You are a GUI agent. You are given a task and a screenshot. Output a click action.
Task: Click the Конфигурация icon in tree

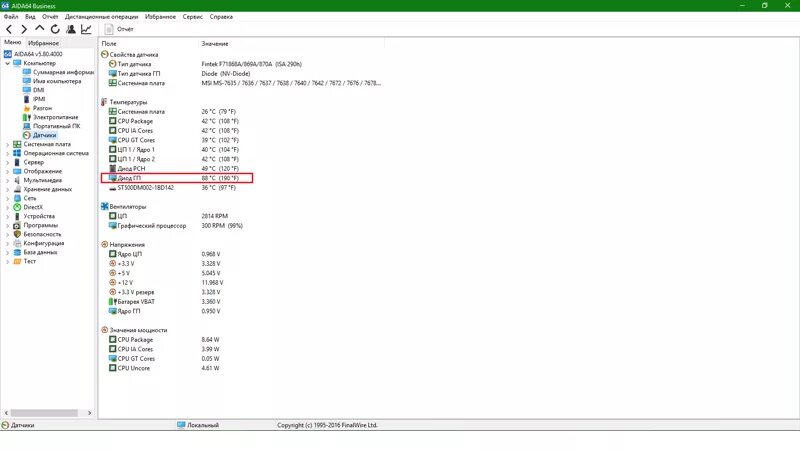(17, 243)
